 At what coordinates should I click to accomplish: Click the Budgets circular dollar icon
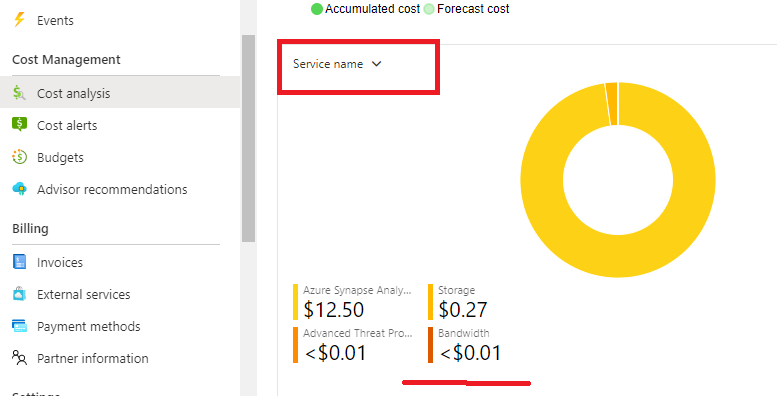click(19, 157)
